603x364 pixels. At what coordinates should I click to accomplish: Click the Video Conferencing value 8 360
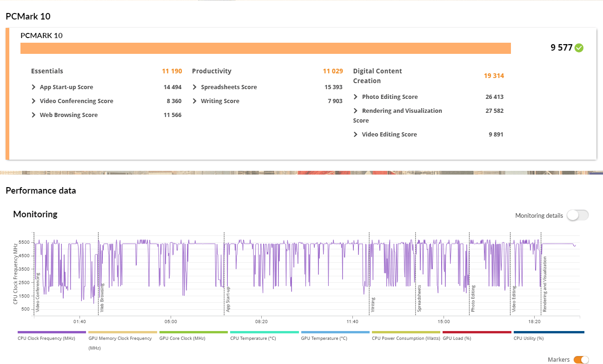(174, 101)
